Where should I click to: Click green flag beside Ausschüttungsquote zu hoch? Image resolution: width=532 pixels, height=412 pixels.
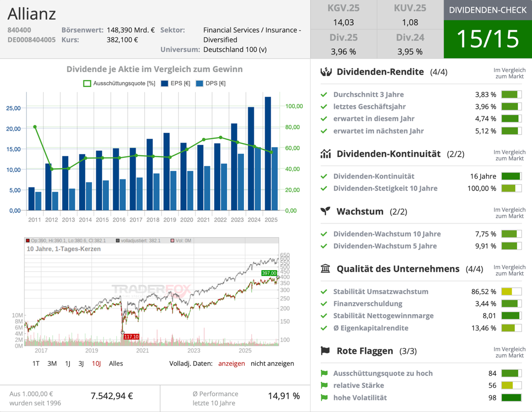(324, 373)
